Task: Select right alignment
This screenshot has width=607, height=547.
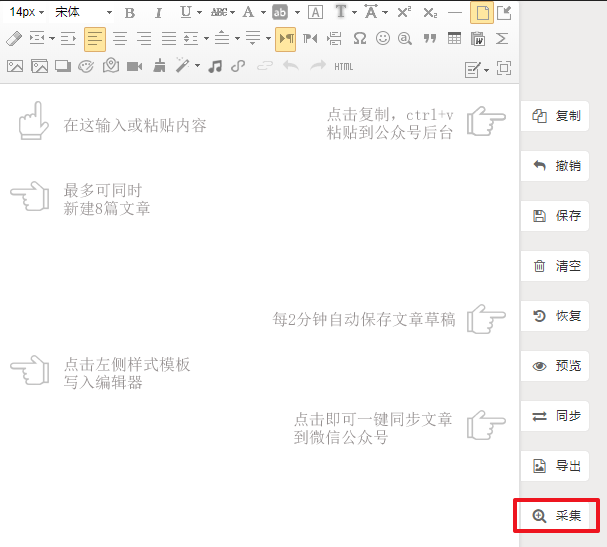Action: (144, 39)
